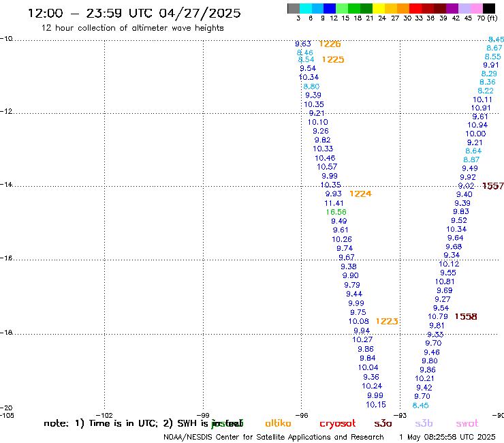This screenshot has height=443, width=504.
Task: Click the dark red s3a satellite label
Action: (x=383, y=424)
